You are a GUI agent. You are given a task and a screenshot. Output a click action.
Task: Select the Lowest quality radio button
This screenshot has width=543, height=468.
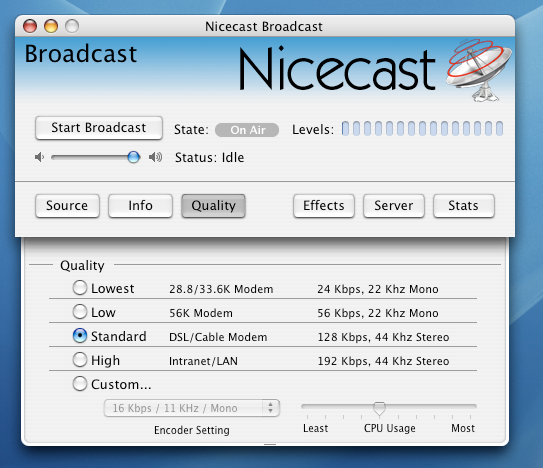pyautogui.click(x=80, y=288)
